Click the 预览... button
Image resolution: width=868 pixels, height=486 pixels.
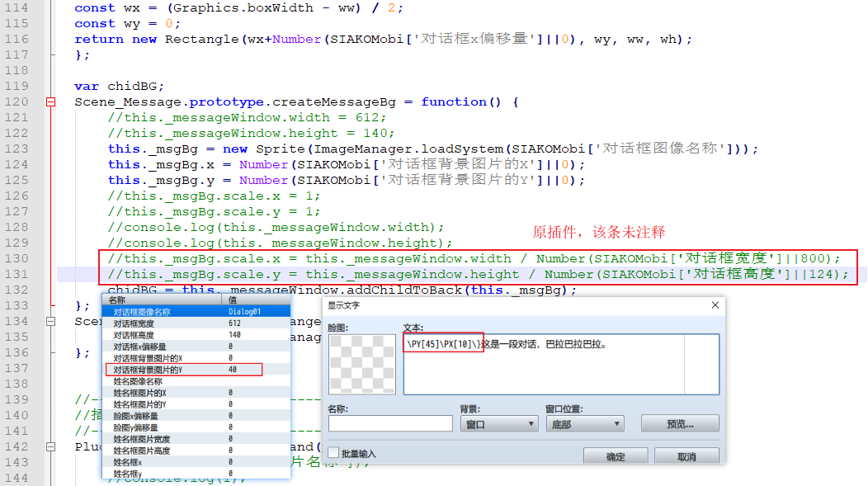pos(680,423)
